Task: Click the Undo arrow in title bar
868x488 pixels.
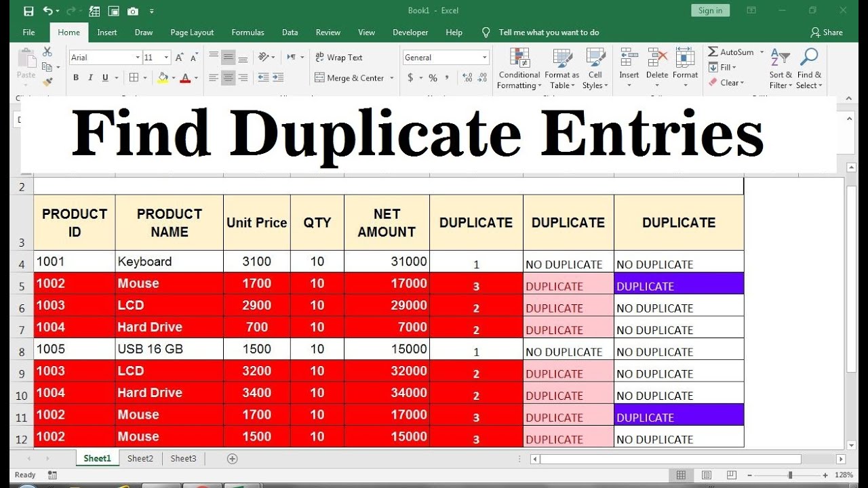Action: click(x=47, y=11)
